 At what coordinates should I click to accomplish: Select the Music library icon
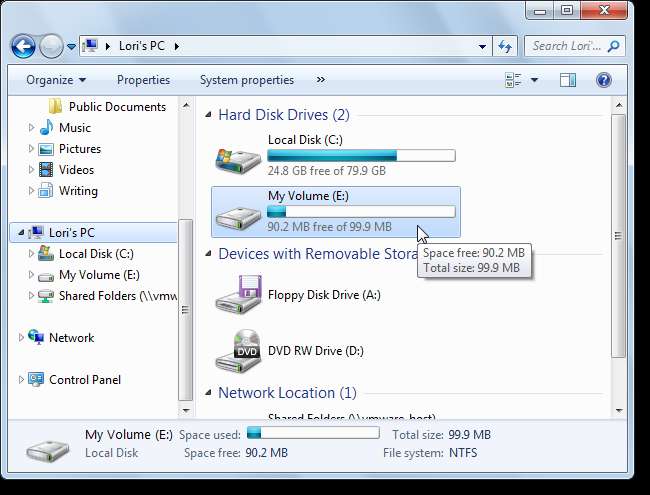pos(46,127)
